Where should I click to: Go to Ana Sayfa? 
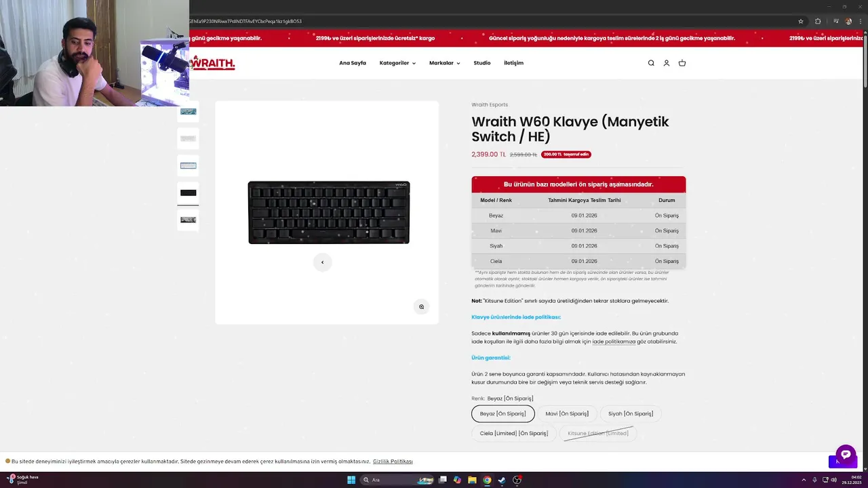point(353,63)
